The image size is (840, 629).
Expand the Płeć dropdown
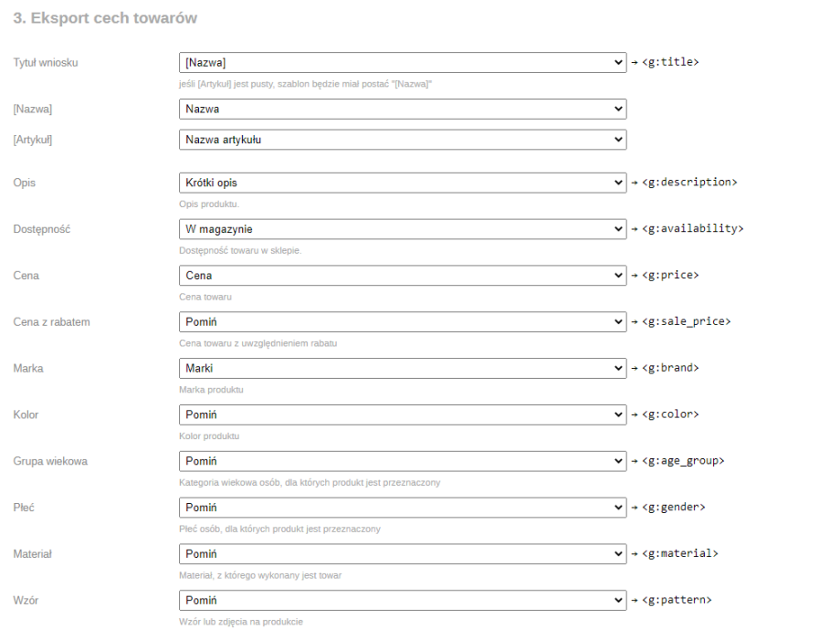click(x=403, y=508)
